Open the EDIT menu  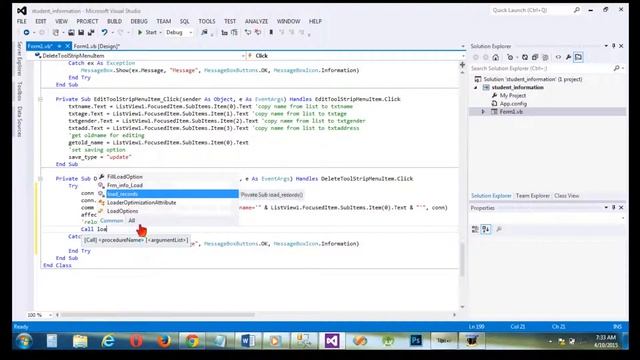click(x=40, y=21)
